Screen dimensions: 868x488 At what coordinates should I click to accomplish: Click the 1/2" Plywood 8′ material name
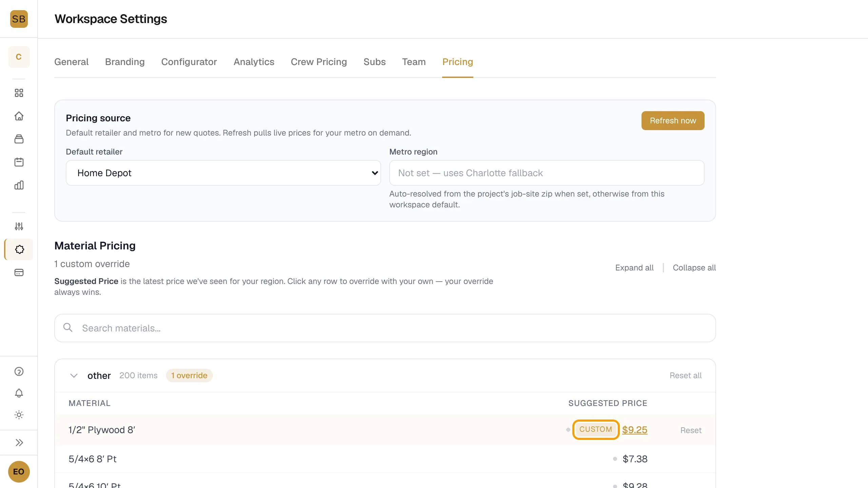click(102, 430)
